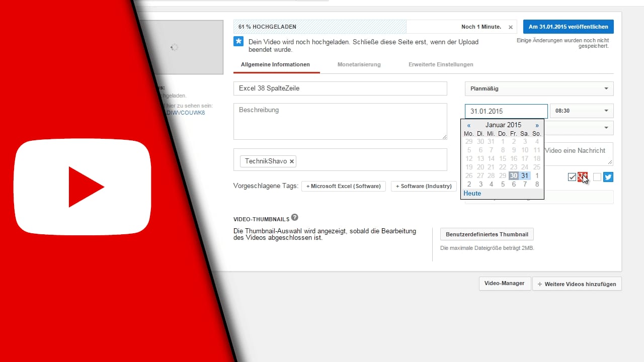The height and width of the screenshot is (362, 644).
Task: Click Weitere Videos hinzufügen
Action: coord(577,284)
